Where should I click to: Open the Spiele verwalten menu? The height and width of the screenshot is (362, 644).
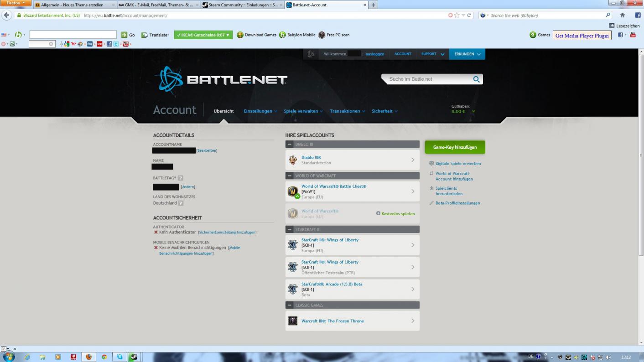303,111
